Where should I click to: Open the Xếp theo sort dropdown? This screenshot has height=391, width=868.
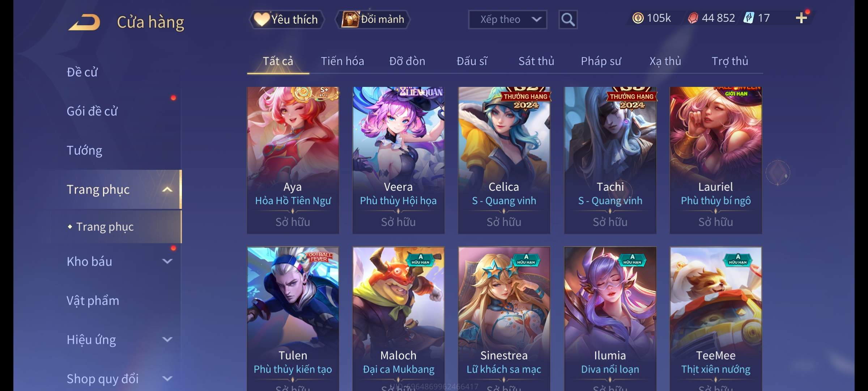pos(507,20)
